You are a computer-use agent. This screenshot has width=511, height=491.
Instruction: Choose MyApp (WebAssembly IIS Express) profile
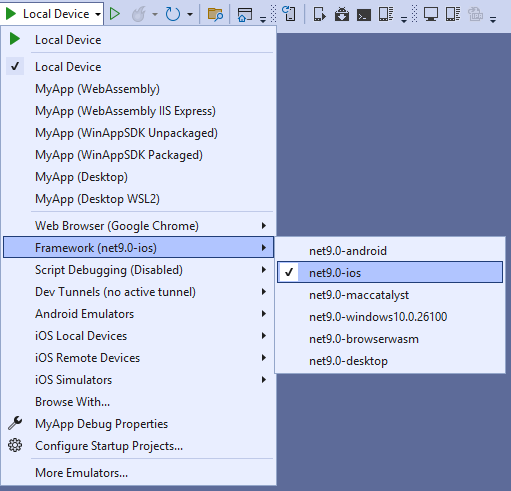click(139, 111)
